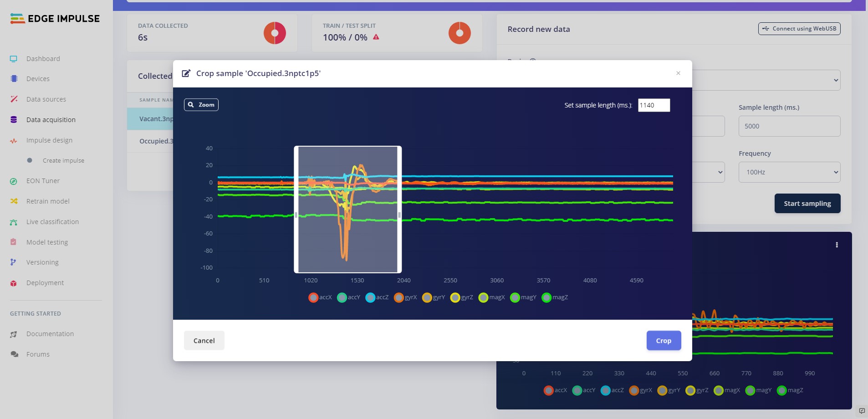
Task: Click Sample length 5000 input field
Action: pyautogui.click(x=789, y=126)
